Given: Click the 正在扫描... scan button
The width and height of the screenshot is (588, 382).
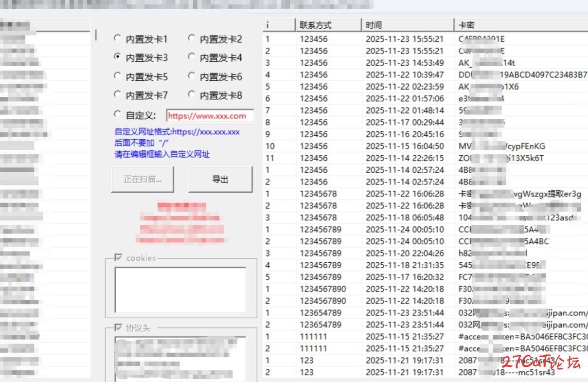Looking at the screenshot, I should coord(143,179).
